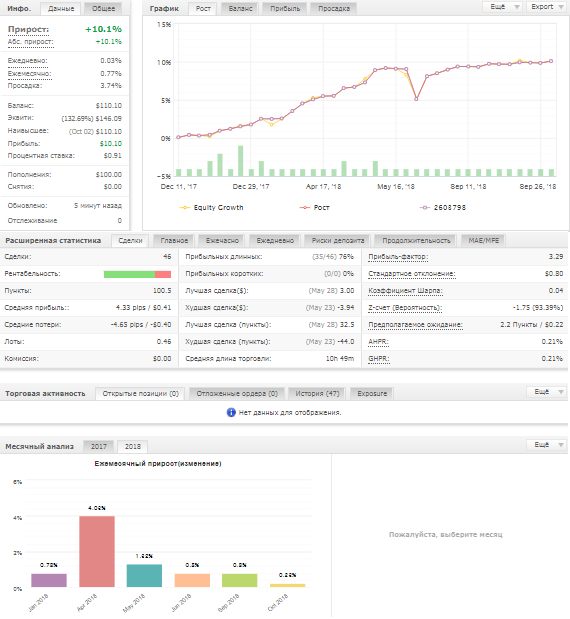Switch to Ежечасно statistics tab
The width and height of the screenshot is (570, 619).
[x=222, y=240]
